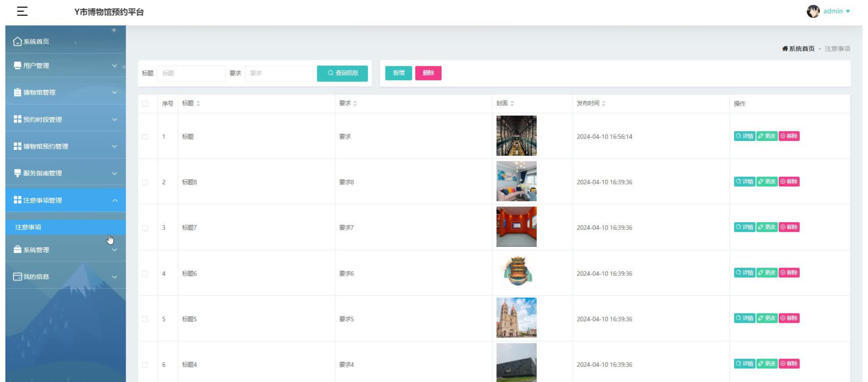Click 详情 for row 标题8

(745, 182)
